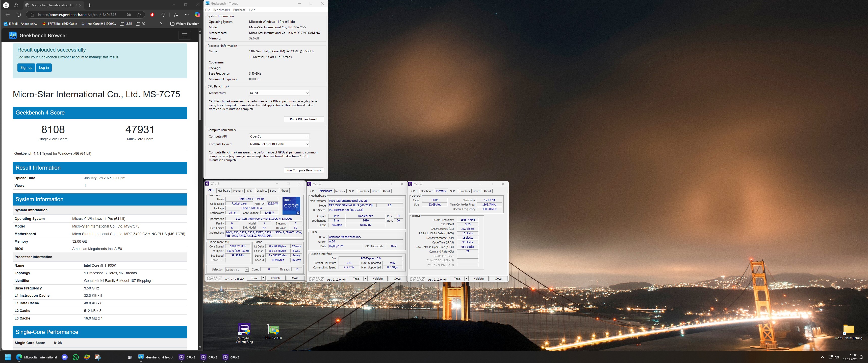The image size is (868, 363).
Task: Open the LS25 bookmarks folder
Action: pos(126,24)
